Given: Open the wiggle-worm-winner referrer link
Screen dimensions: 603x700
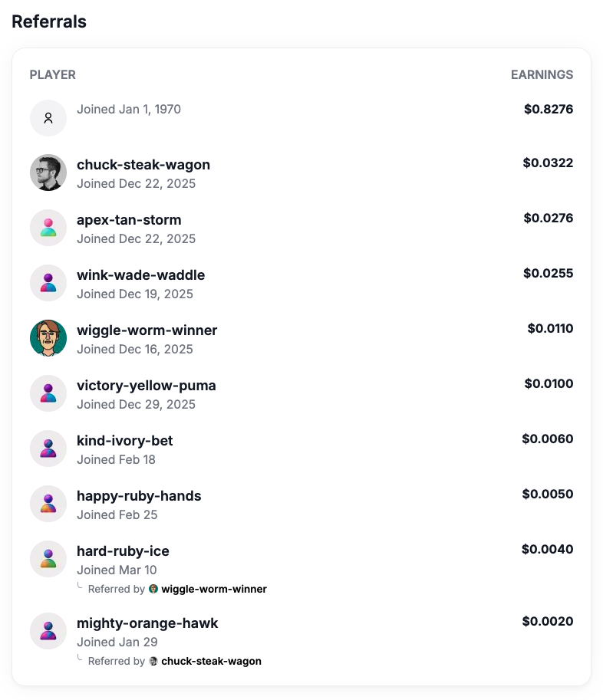Looking at the screenshot, I should tap(213, 589).
